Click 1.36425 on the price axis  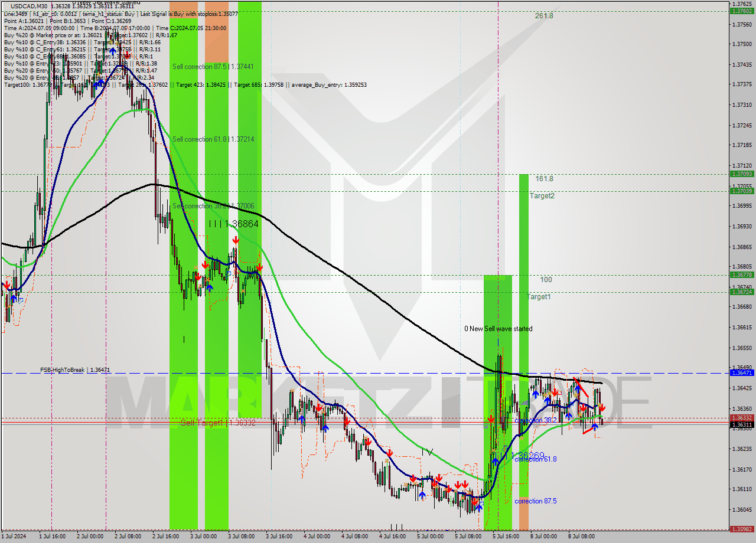743,388
